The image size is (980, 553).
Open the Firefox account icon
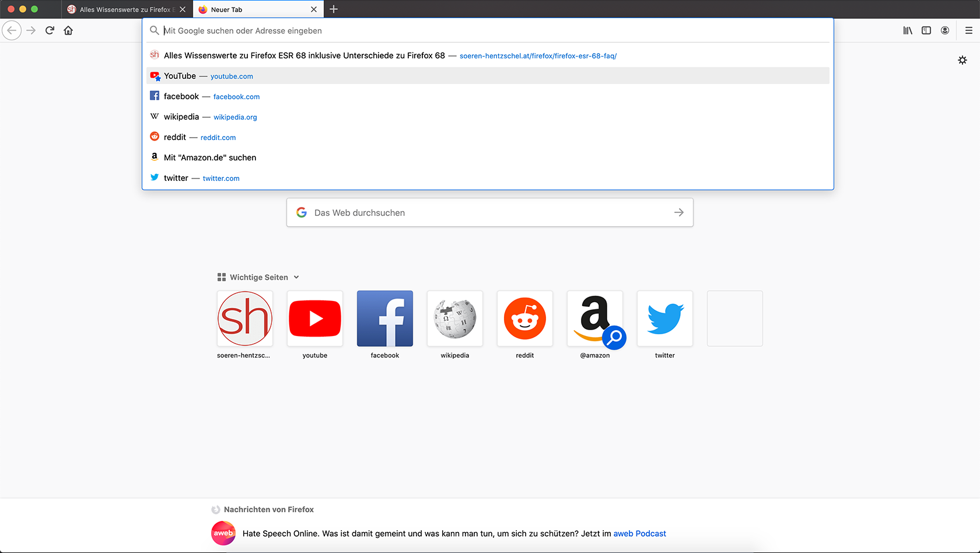[x=945, y=30]
